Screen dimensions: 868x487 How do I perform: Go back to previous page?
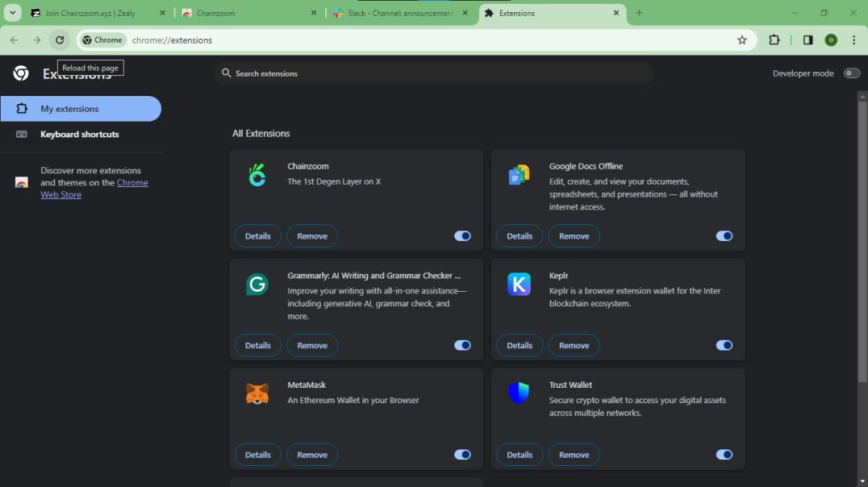coord(15,40)
